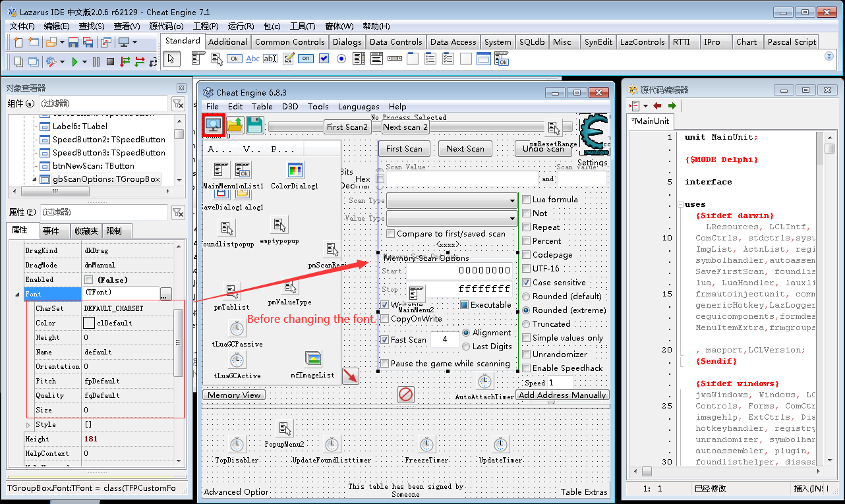This screenshot has height=504, width=845.
Task: Switch to the Common Controls palette tab
Action: (x=290, y=42)
